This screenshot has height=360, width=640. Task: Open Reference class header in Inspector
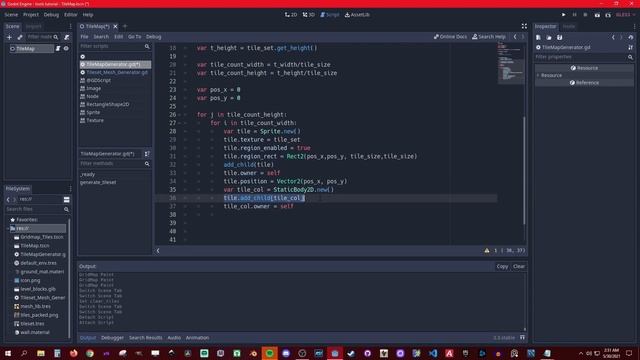click(584, 83)
